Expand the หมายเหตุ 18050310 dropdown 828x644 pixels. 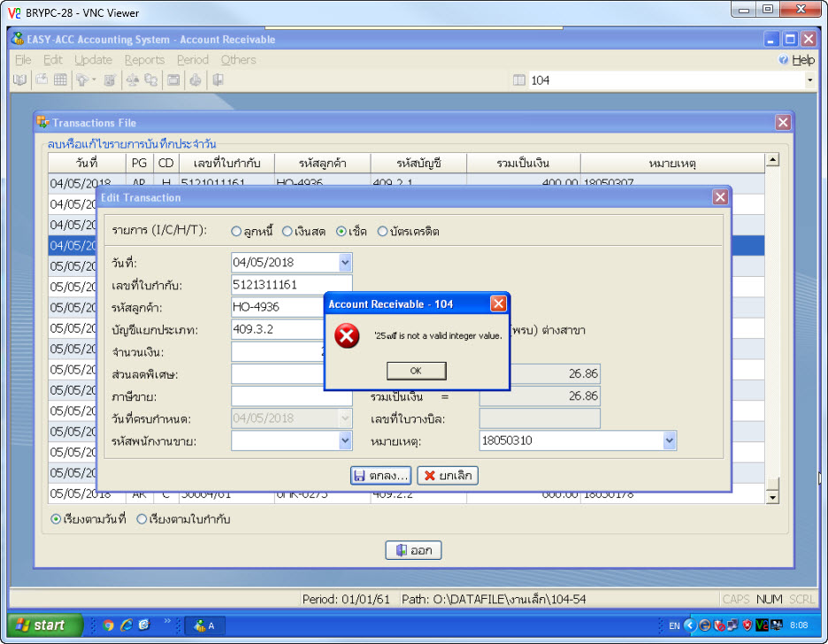pos(669,441)
